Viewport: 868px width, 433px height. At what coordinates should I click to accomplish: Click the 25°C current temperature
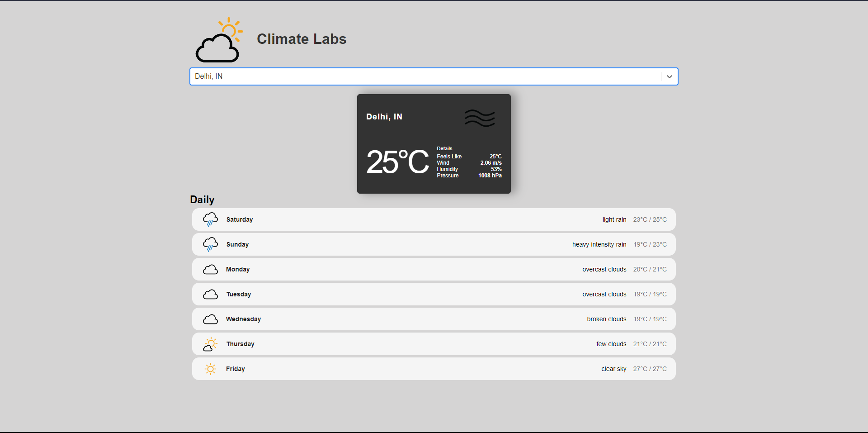tap(397, 162)
